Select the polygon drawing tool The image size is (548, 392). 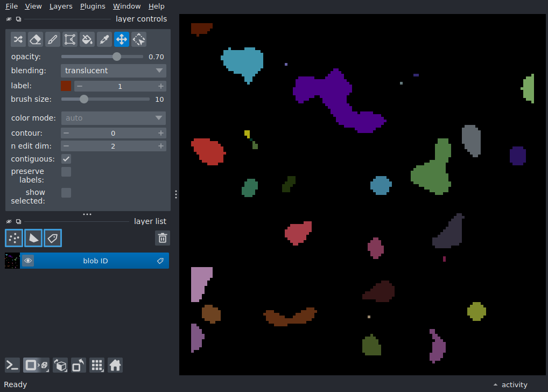pos(69,39)
